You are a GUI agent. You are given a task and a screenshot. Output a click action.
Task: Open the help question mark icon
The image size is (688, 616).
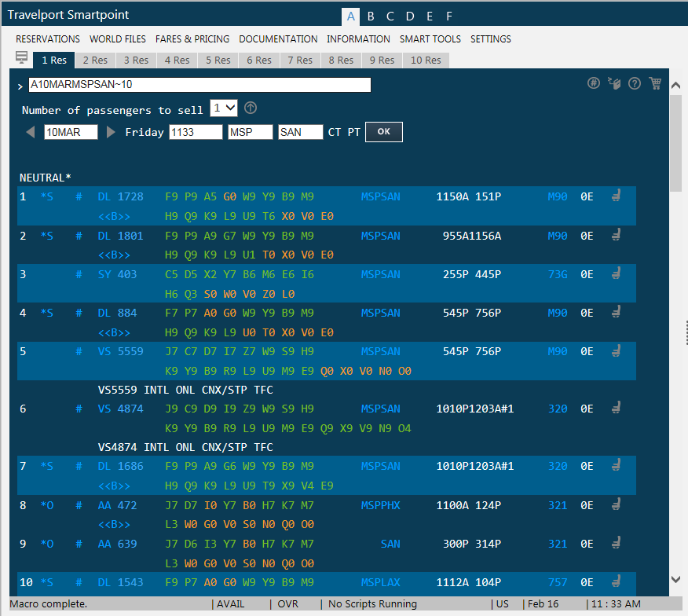tap(635, 83)
